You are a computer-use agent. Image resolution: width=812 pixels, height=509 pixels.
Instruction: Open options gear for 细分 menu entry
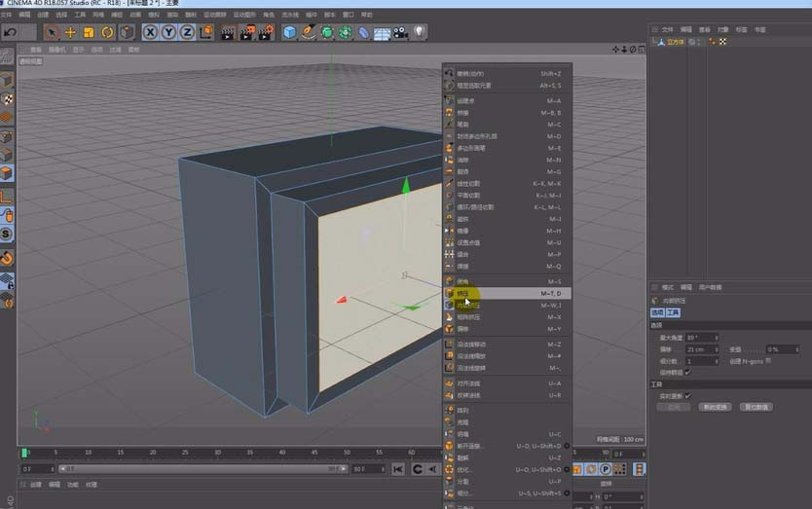click(x=565, y=492)
